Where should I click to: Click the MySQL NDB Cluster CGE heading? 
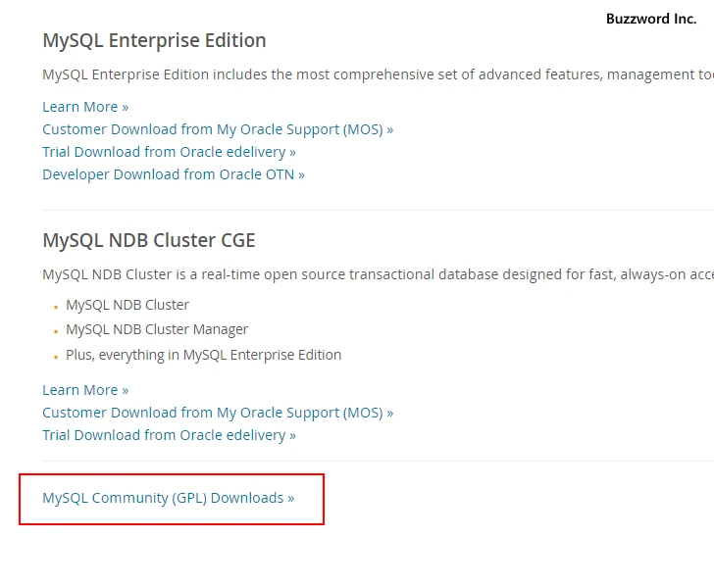pos(148,240)
